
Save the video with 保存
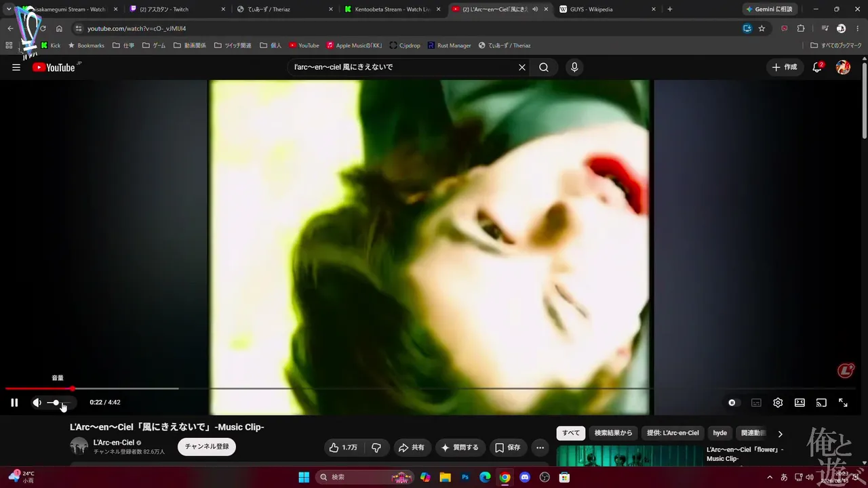[508, 447]
